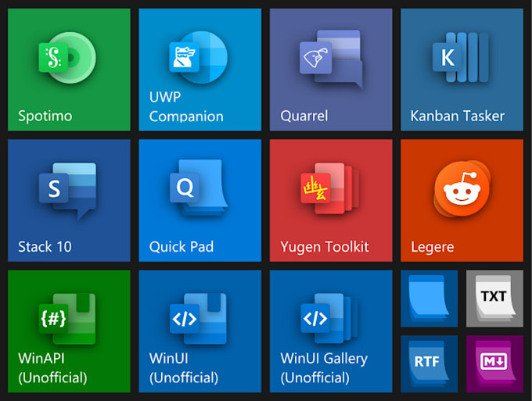Open Kanban Tasker tile
The image size is (532, 401).
click(x=462, y=70)
